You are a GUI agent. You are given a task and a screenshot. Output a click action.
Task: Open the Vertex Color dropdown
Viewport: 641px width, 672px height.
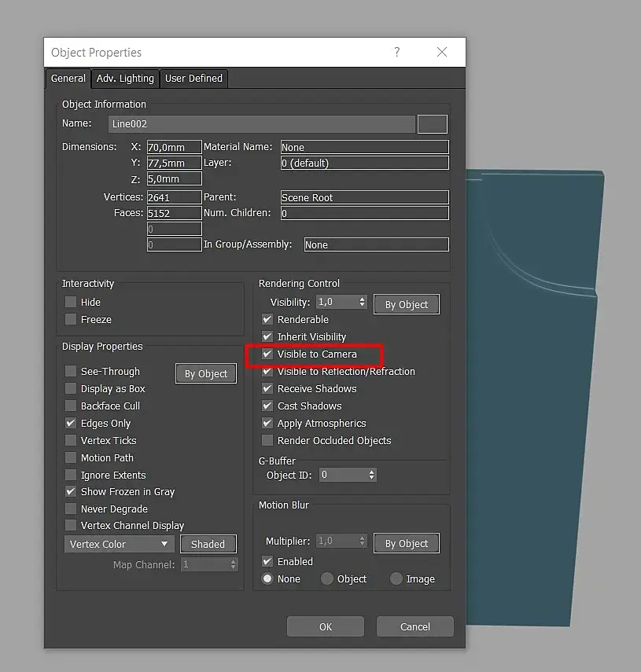pos(120,545)
